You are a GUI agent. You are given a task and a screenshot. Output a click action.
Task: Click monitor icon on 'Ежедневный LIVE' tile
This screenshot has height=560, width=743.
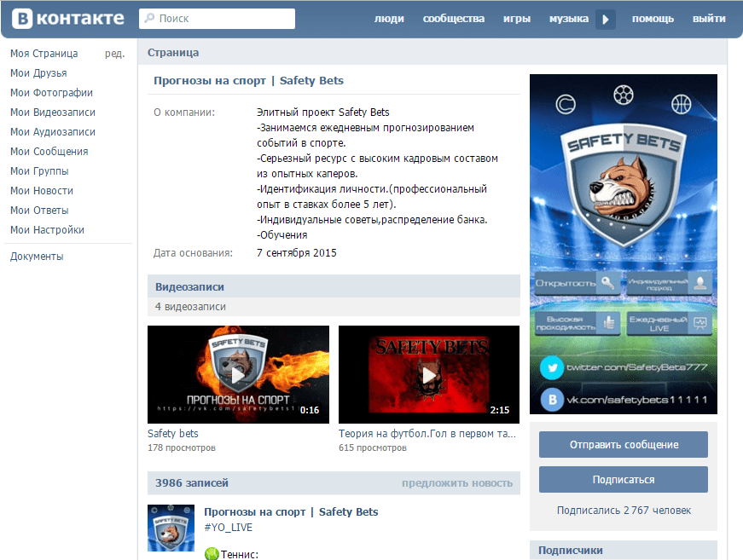coord(699,323)
